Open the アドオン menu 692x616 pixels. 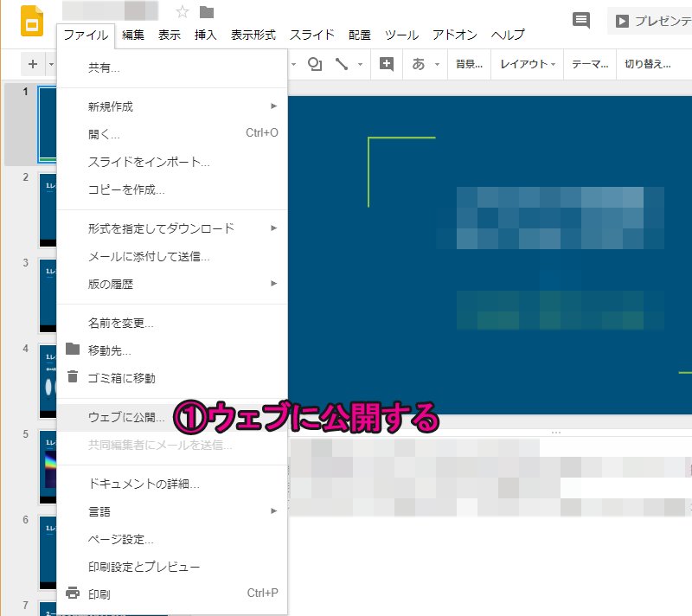(x=455, y=35)
